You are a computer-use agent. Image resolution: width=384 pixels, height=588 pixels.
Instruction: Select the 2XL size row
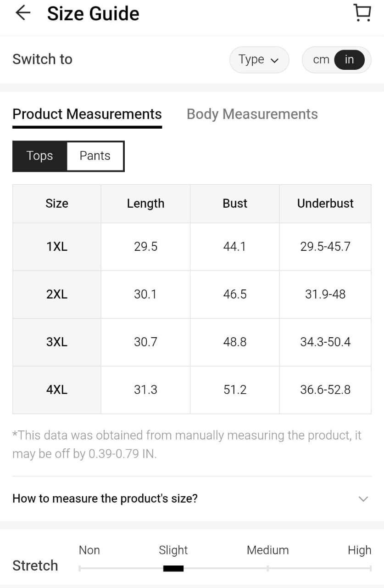57,294
